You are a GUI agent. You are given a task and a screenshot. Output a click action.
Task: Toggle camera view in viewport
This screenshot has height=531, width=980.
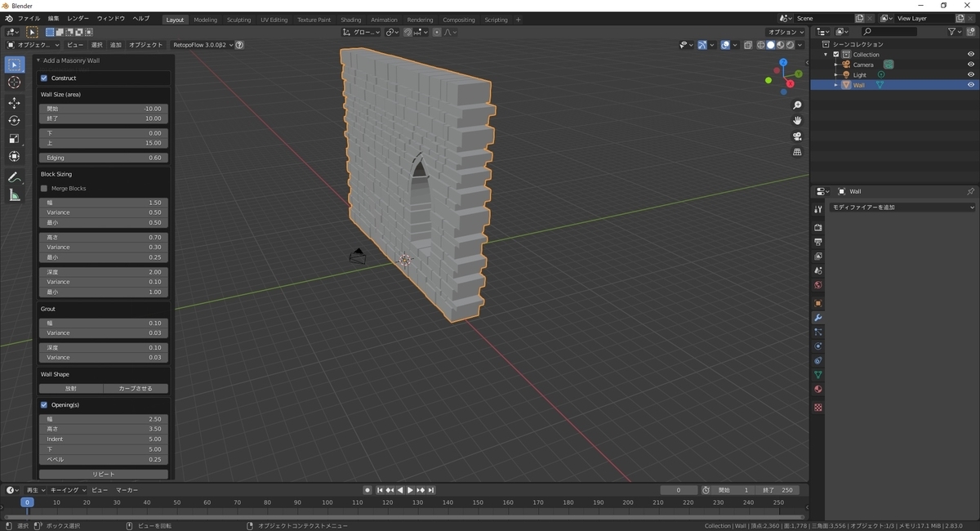pos(797,136)
